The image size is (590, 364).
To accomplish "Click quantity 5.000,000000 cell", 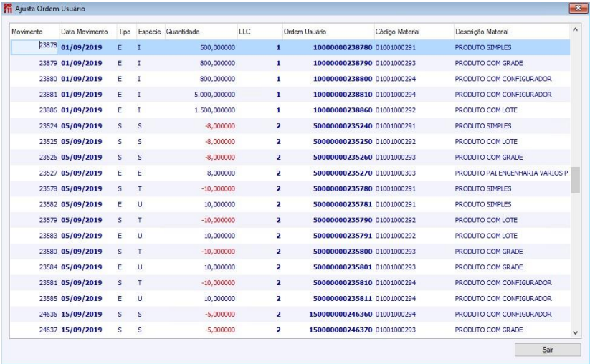I will click(x=214, y=95).
